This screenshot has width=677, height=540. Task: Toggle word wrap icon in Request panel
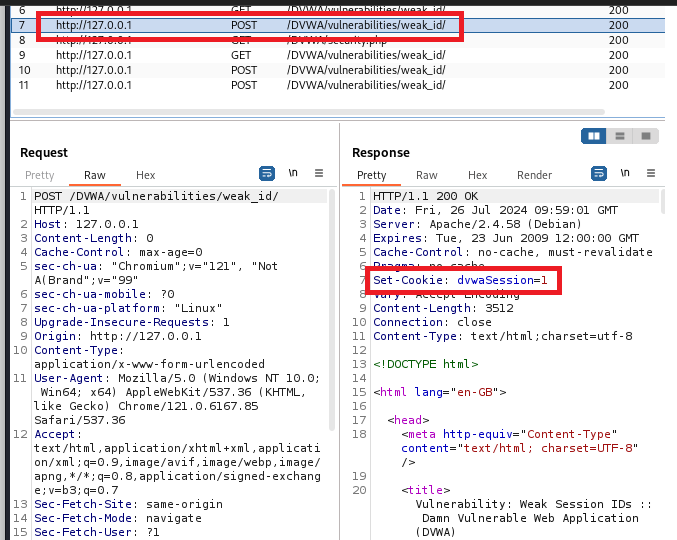click(x=267, y=174)
